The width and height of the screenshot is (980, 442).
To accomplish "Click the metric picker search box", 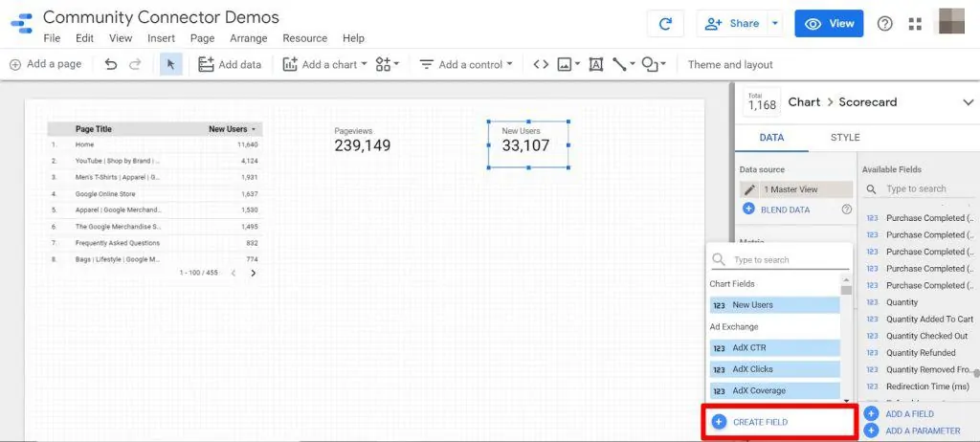I will coord(781,259).
